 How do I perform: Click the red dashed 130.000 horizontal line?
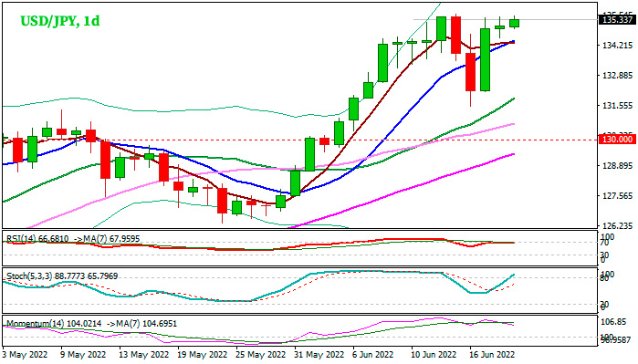point(300,140)
